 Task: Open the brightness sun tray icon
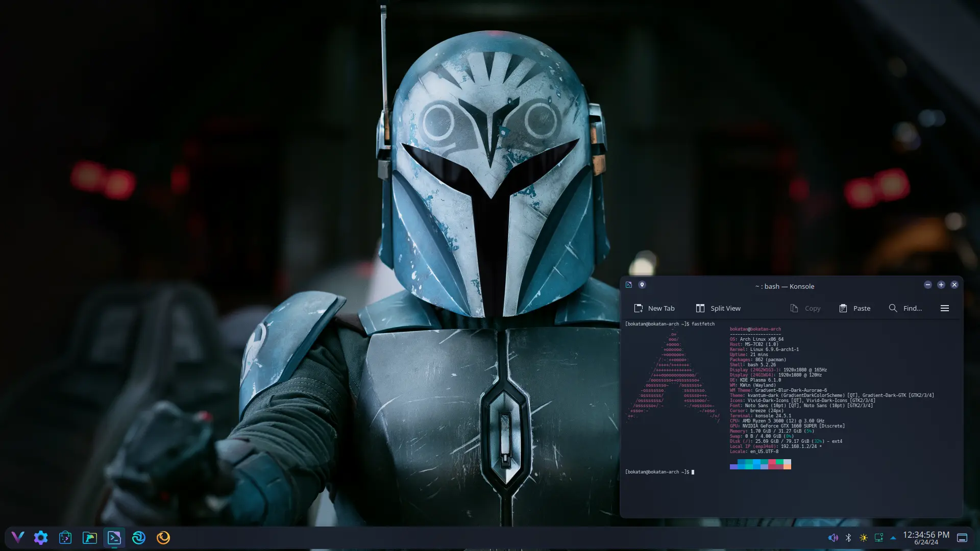click(864, 538)
